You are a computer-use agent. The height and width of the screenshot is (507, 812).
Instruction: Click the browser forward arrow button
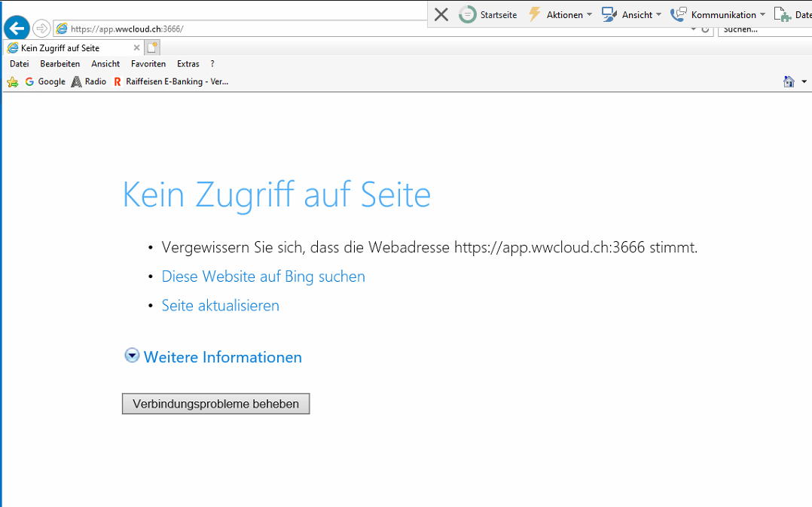[x=41, y=29]
